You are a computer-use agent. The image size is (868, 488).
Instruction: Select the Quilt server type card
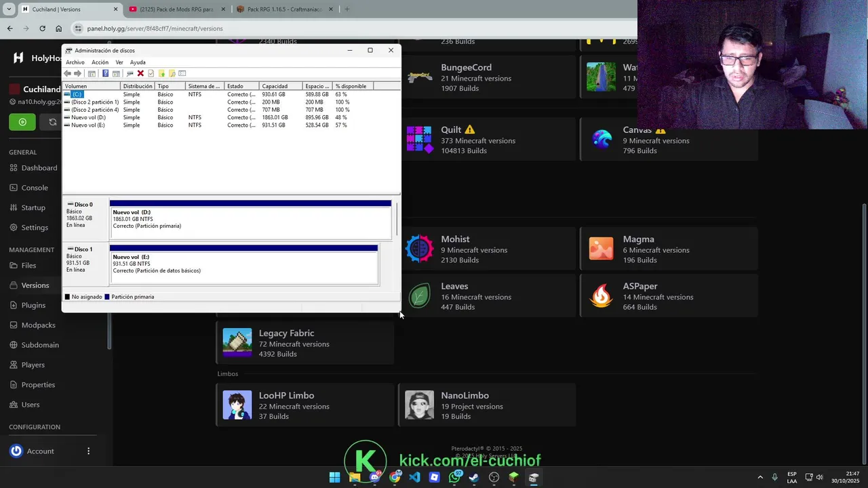tap(488, 139)
